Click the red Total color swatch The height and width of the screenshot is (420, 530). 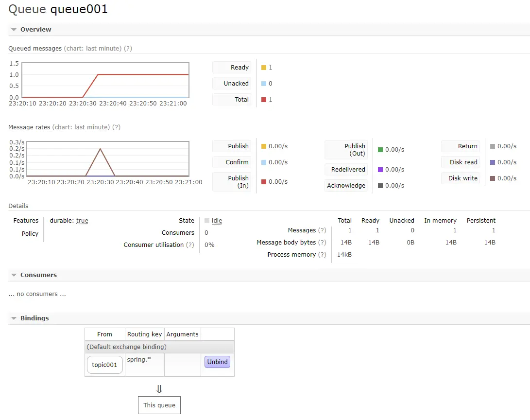264,100
